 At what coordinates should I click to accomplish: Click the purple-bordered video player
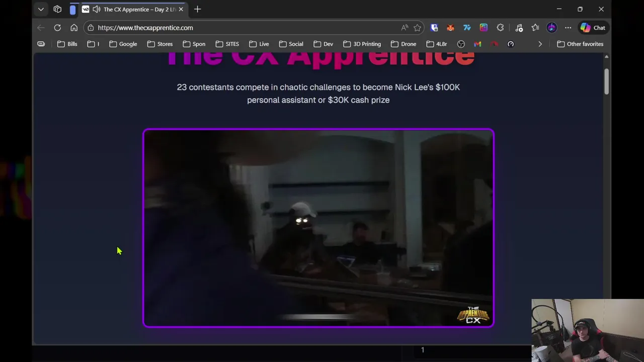tap(318, 228)
